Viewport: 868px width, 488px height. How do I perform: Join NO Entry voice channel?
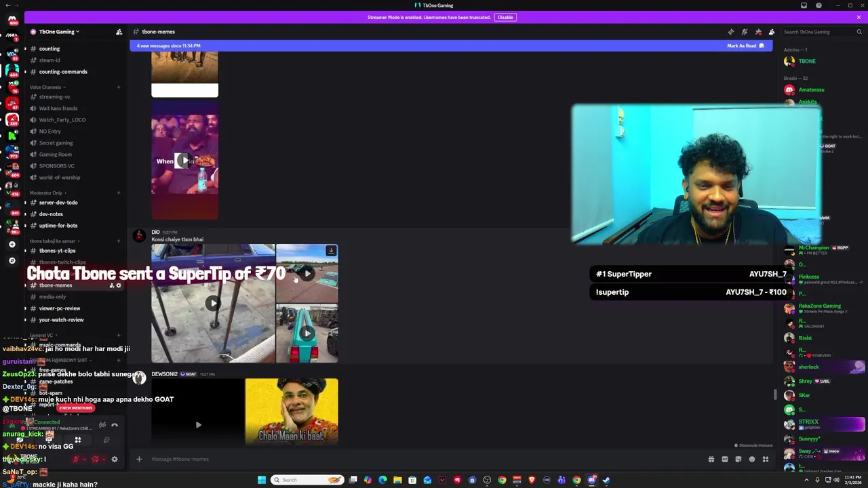(75, 131)
